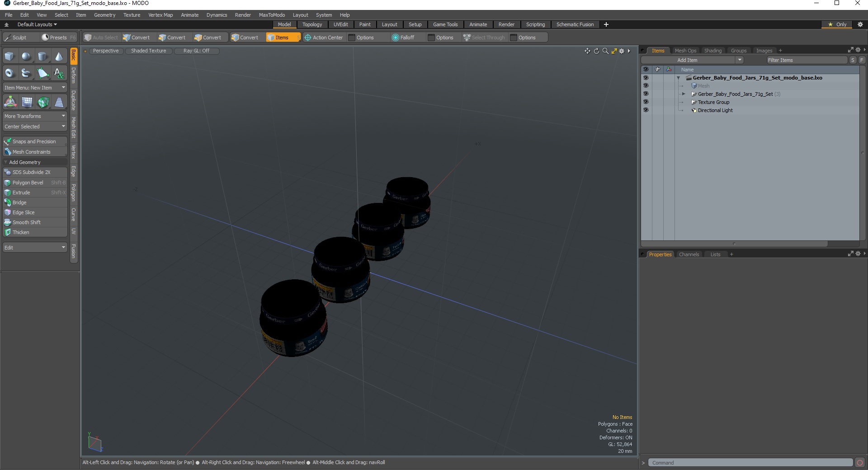Toggle visibility of Mesh item
The height and width of the screenshot is (470, 868).
(x=646, y=86)
